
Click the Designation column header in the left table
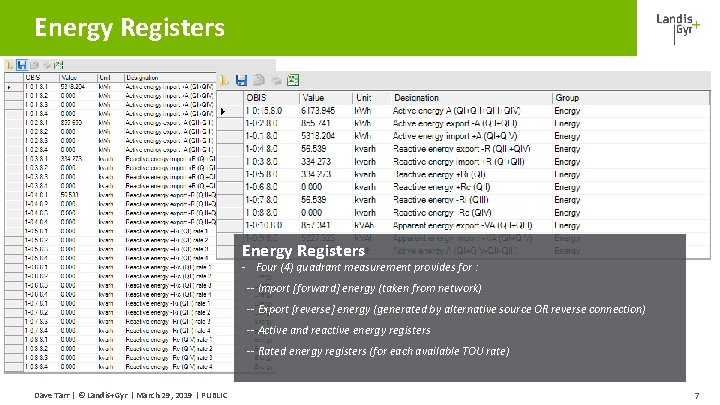[x=170, y=78]
